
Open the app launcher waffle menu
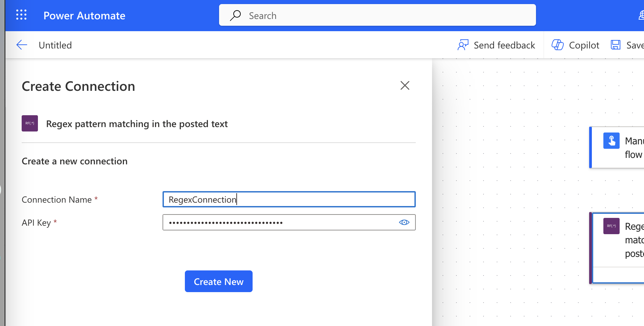(x=21, y=15)
